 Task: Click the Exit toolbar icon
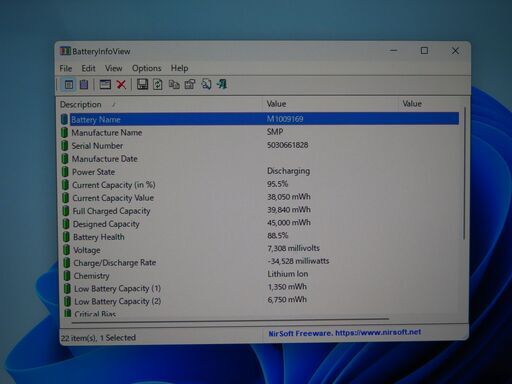[x=222, y=84]
